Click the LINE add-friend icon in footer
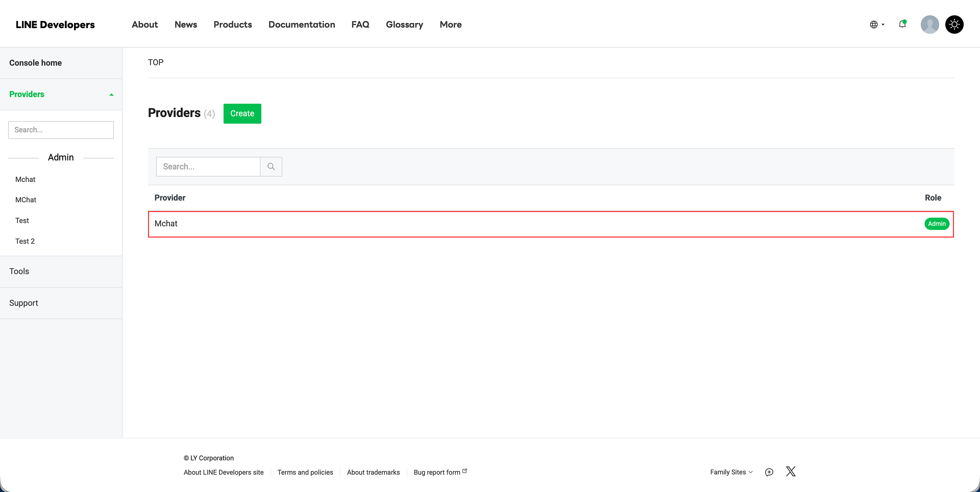 pos(769,472)
